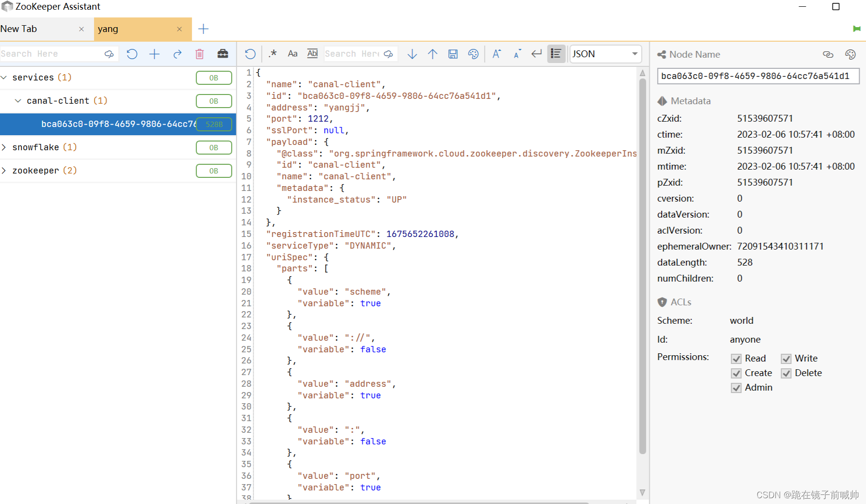Click the 0B badge for snowflake
This screenshot has width=866, height=504.
[x=214, y=147]
